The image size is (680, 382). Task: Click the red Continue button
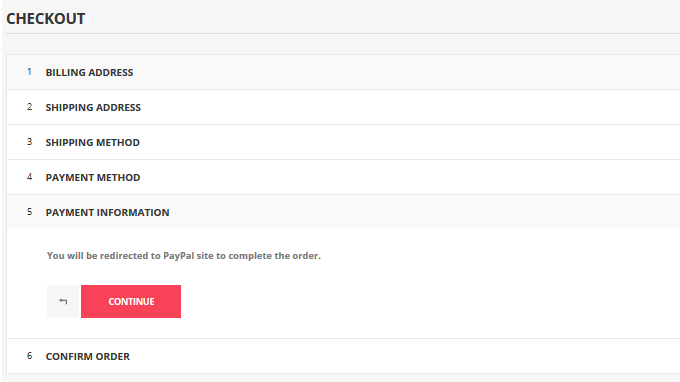coord(131,301)
